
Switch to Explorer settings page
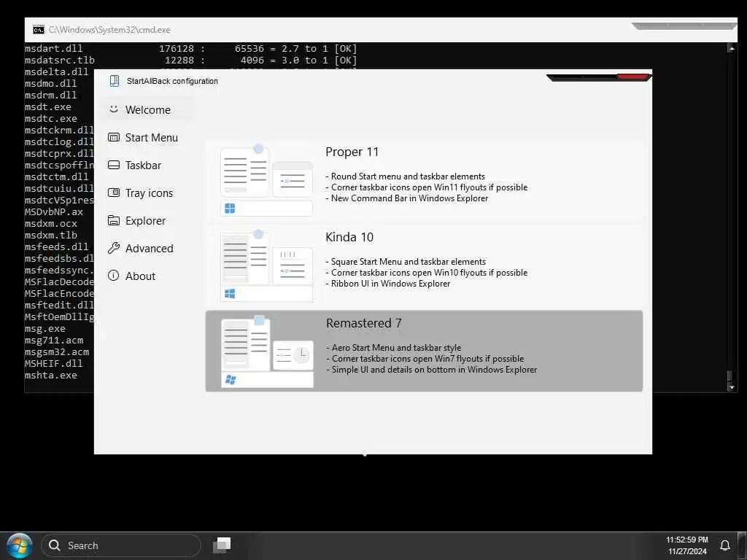click(149, 220)
